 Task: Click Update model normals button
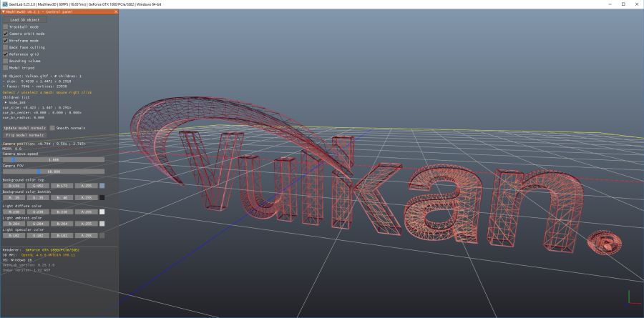tap(24, 128)
